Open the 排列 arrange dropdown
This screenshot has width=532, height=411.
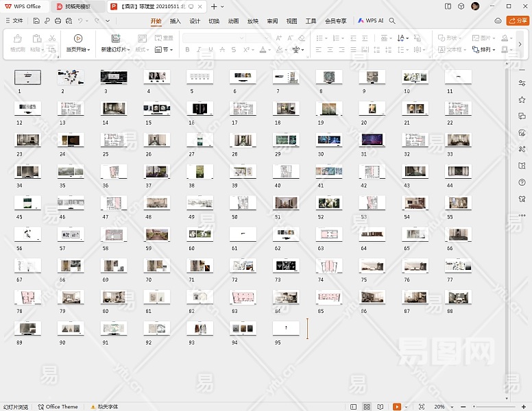pyautogui.click(x=487, y=49)
